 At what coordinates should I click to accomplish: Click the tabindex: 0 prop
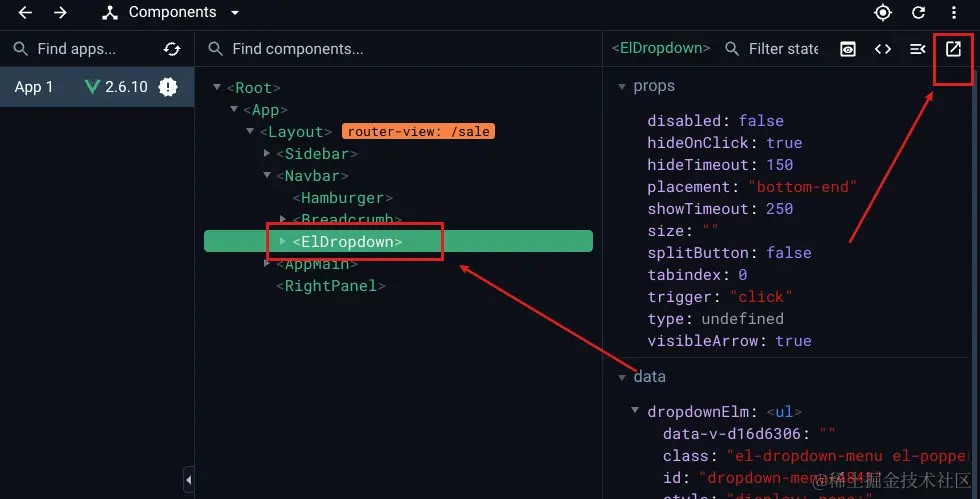[x=697, y=275]
